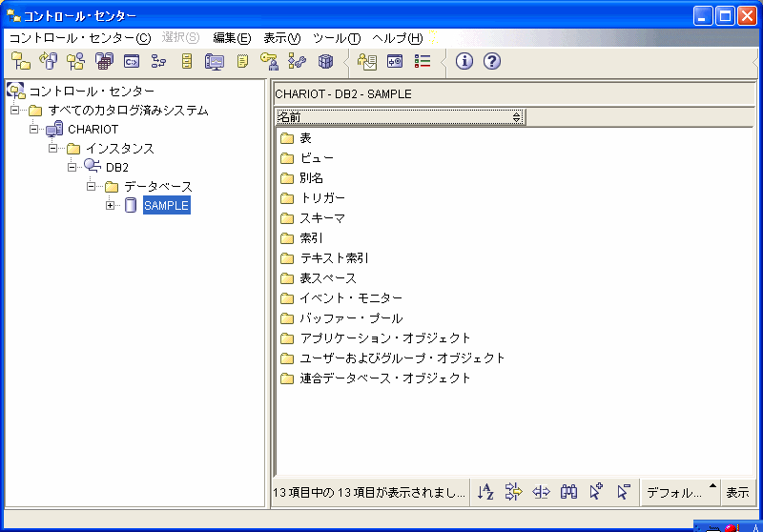
Task: Open the 表示(V) menu
Action: click(282, 38)
